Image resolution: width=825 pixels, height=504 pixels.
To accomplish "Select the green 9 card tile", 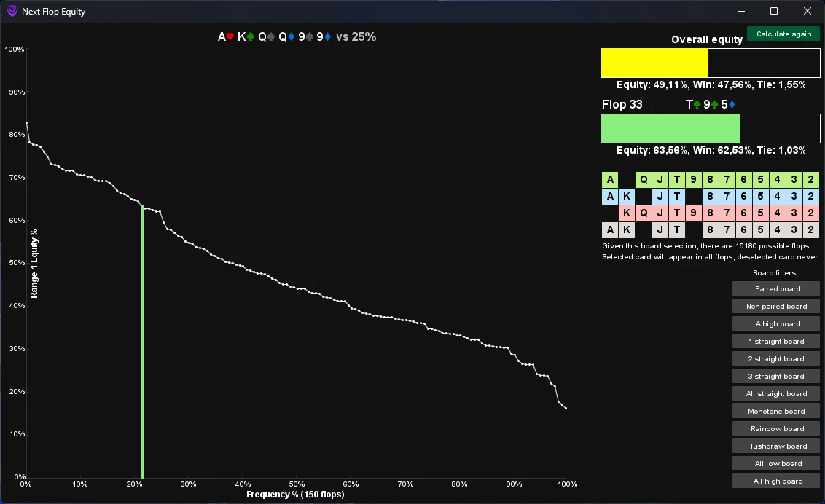I will click(694, 180).
